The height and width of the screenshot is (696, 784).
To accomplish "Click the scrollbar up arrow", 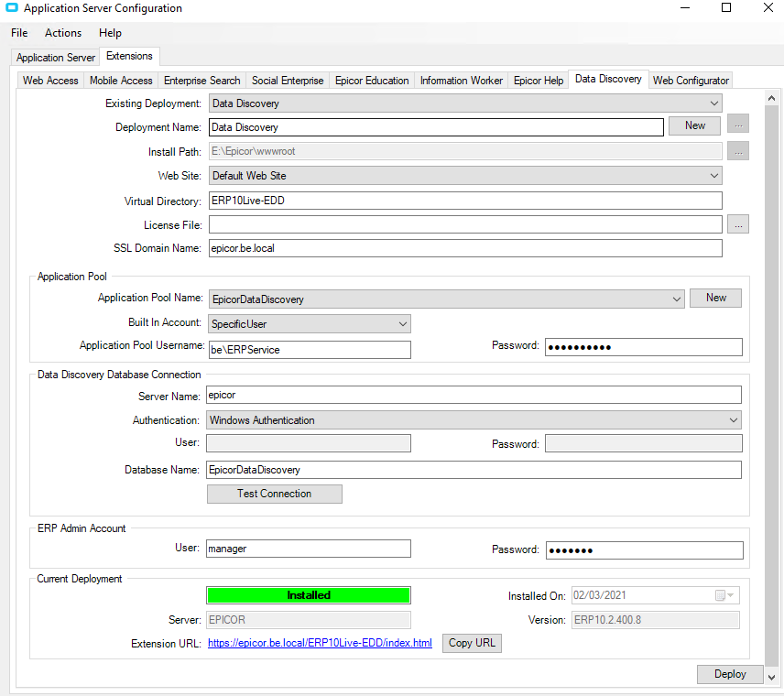I will click(771, 99).
